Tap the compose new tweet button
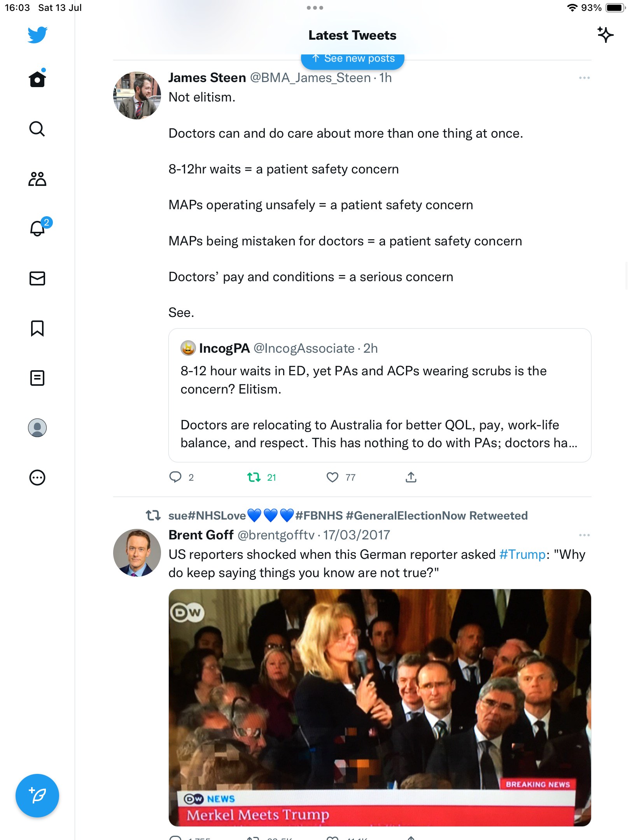 [37, 796]
